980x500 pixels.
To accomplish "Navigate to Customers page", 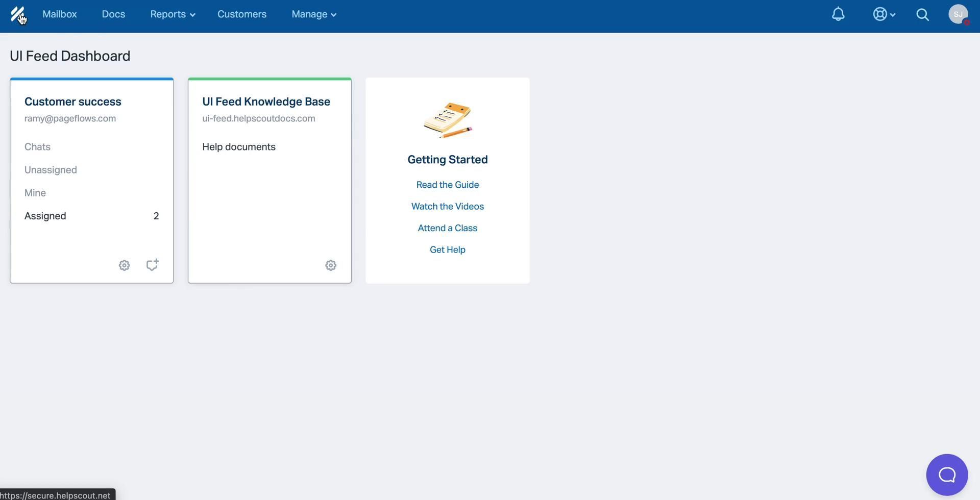I will pos(242,14).
